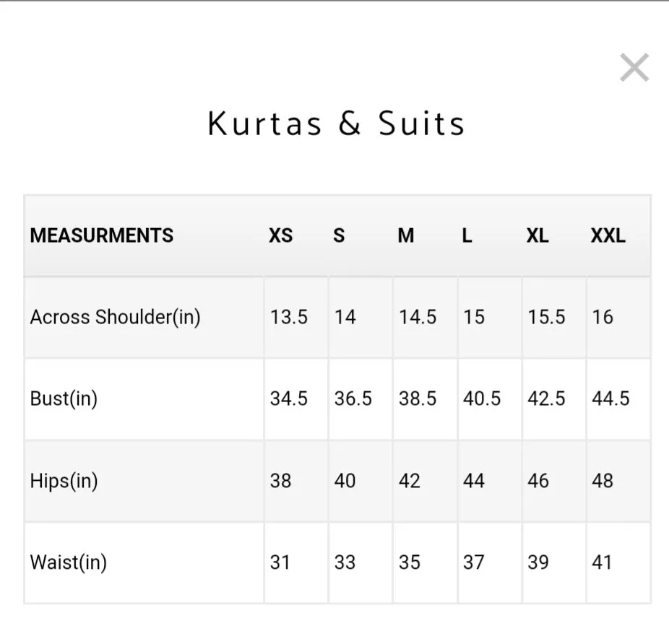Select the 44 hips value for L

click(x=474, y=481)
